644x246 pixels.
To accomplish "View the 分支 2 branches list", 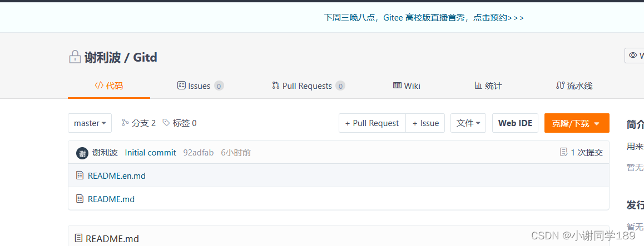I will [x=139, y=123].
